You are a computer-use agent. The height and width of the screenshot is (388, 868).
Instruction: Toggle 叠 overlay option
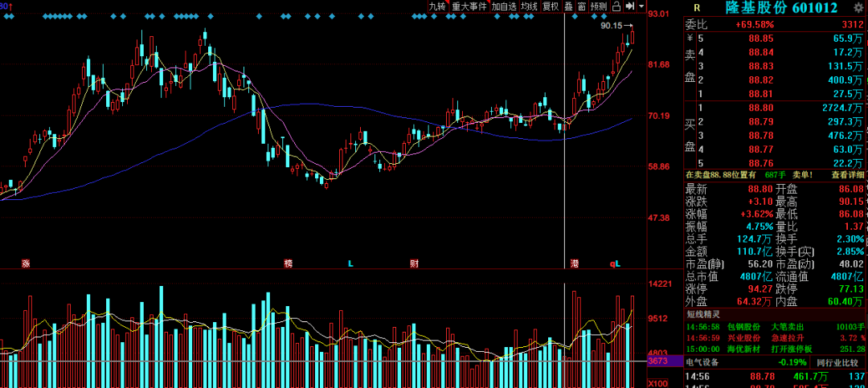click(568, 6)
